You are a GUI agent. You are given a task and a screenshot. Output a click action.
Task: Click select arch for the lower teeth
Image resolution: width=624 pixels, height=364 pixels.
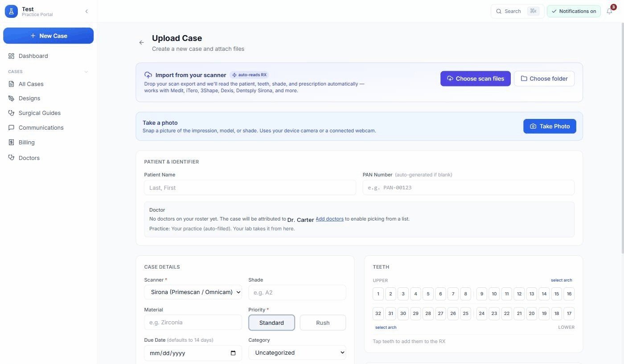point(386,327)
